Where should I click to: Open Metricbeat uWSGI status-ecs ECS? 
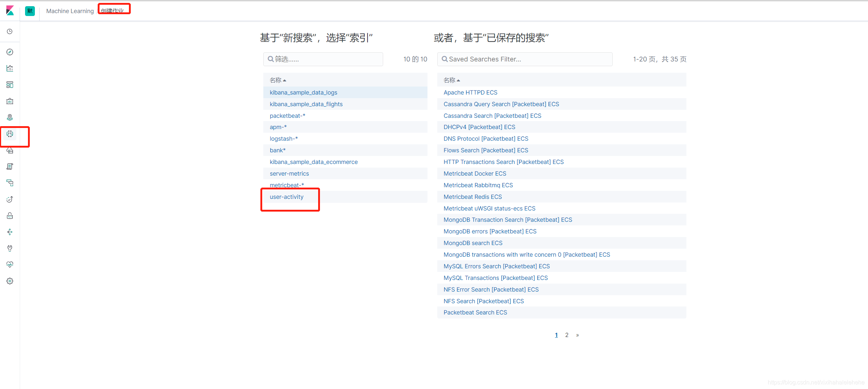coord(490,208)
